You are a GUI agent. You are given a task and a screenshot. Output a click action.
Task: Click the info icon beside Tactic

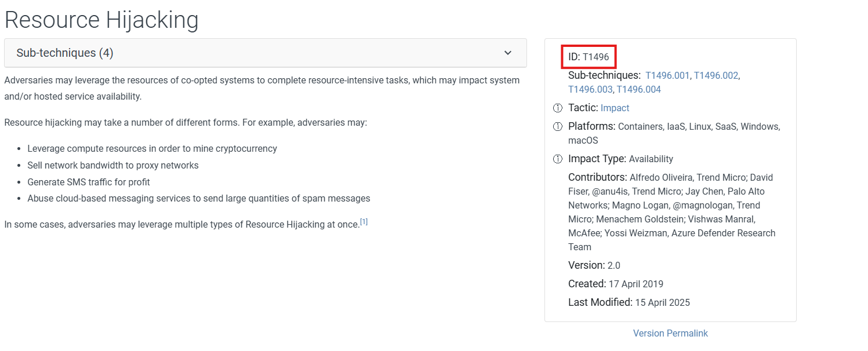coord(558,108)
